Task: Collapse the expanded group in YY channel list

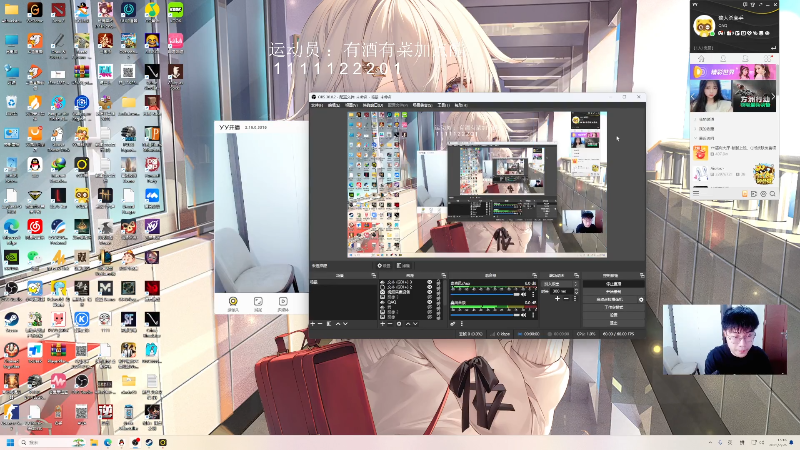Action: pyautogui.click(x=695, y=138)
